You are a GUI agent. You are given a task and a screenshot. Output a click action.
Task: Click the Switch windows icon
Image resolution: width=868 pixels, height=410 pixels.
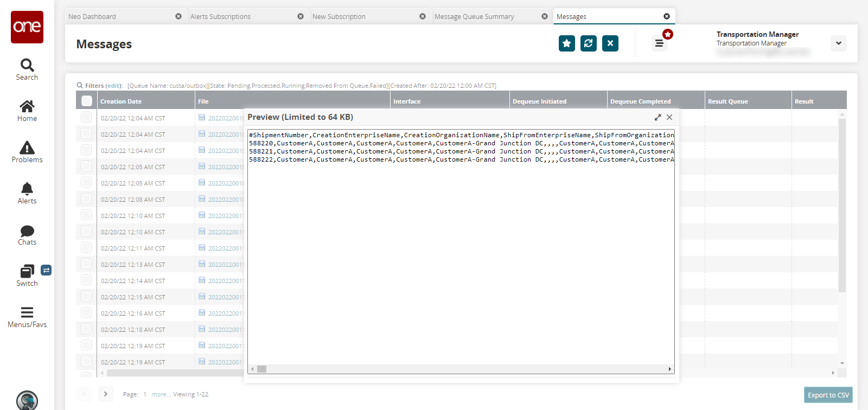click(x=27, y=271)
